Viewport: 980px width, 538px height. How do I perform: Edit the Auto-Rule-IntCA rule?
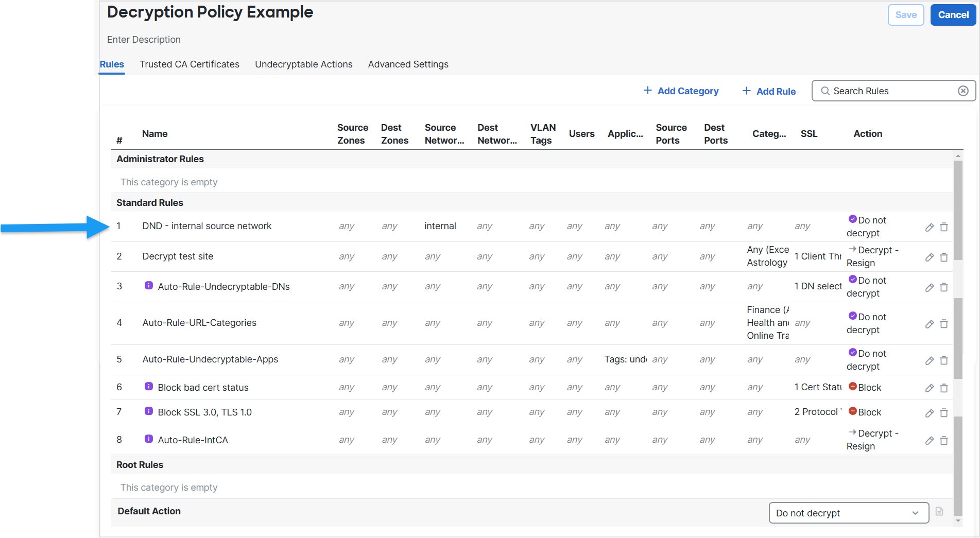point(930,441)
